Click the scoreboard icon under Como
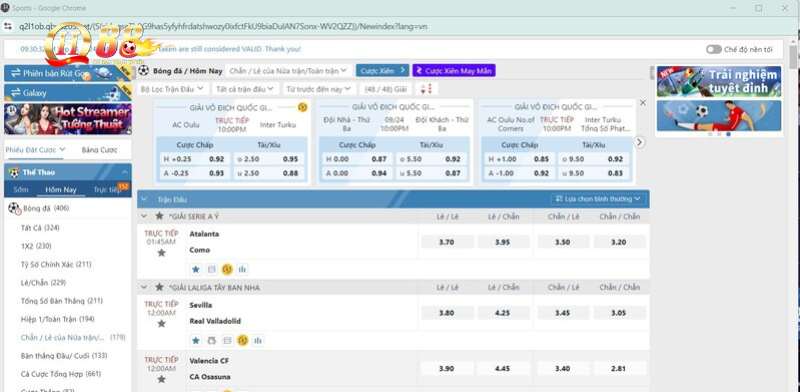Screen dimensions: 800x392 coord(212,269)
